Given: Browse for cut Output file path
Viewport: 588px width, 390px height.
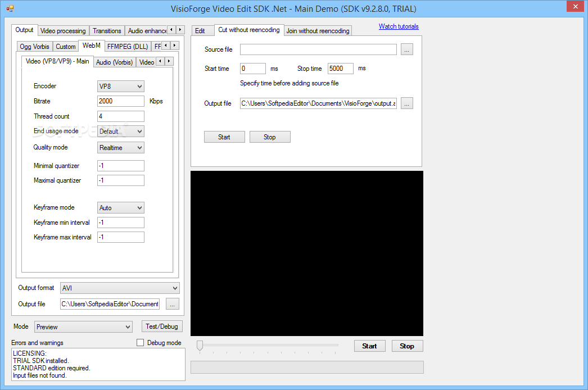Looking at the screenshot, I should click(x=406, y=103).
